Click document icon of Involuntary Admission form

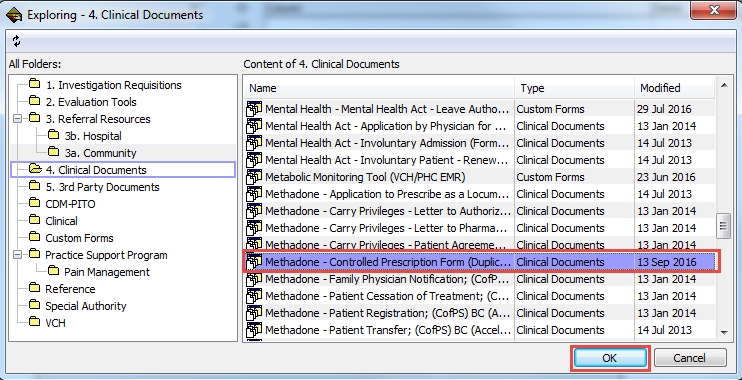[x=254, y=143]
